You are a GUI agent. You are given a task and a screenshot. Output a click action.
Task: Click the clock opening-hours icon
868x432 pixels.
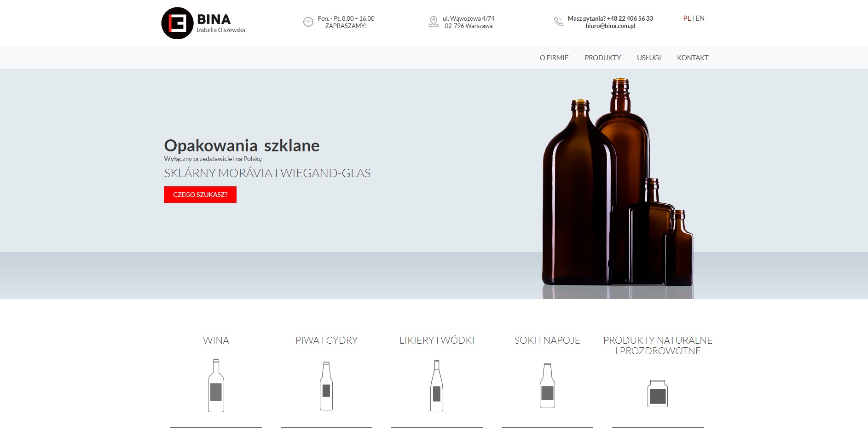pos(308,22)
